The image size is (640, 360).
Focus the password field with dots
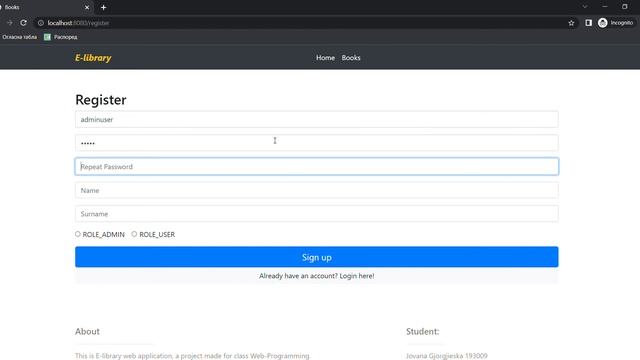point(317,143)
